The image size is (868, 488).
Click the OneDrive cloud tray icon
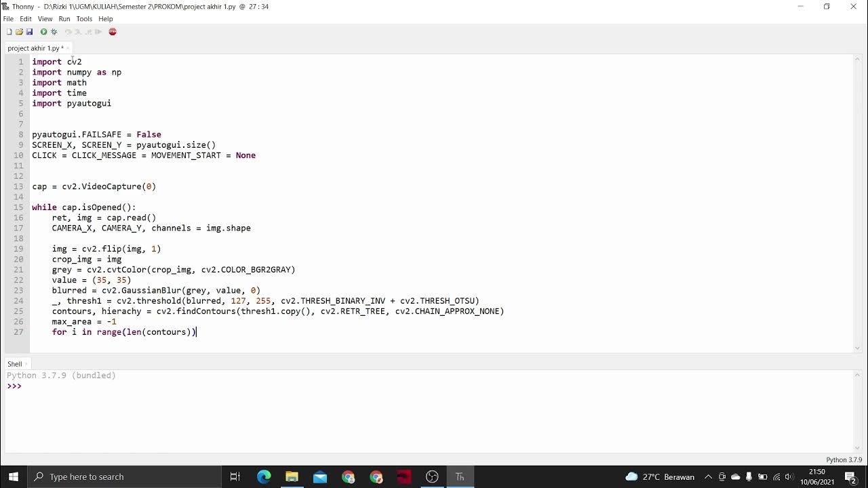pyautogui.click(x=736, y=476)
